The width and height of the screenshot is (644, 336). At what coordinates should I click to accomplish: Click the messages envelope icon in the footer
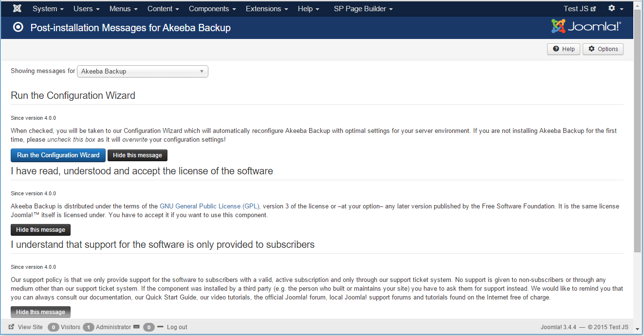137,327
